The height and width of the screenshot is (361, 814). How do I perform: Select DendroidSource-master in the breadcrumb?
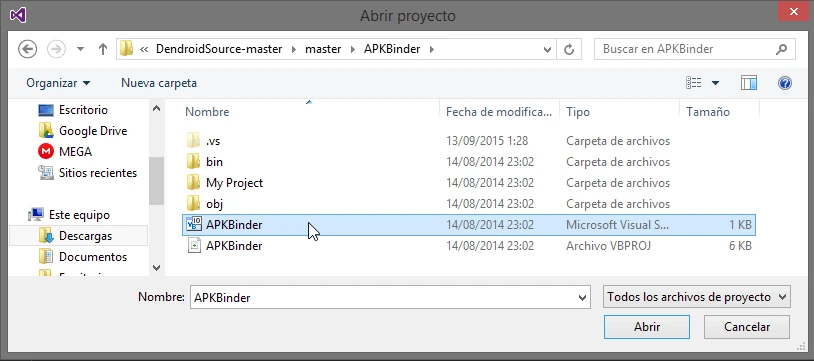(x=219, y=49)
